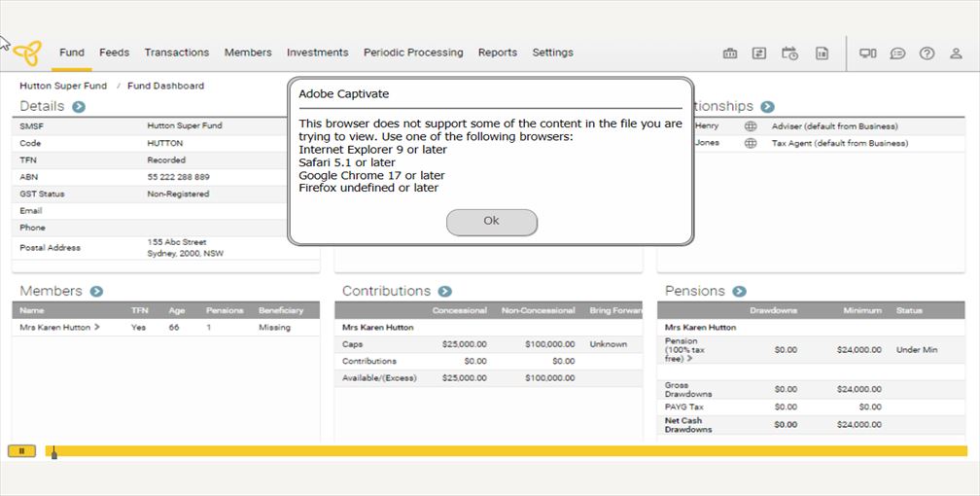This screenshot has height=496, width=980.
Task: Expand the Pensions section arrow
Action: click(x=739, y=291)
